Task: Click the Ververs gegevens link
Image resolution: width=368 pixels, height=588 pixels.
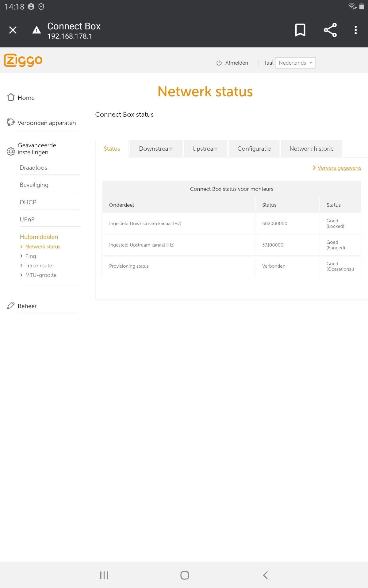Action: (x=339, y=168)
